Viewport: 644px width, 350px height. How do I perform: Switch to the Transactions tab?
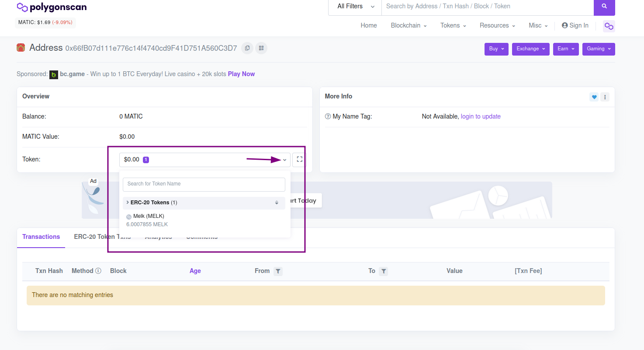(41, 237)
